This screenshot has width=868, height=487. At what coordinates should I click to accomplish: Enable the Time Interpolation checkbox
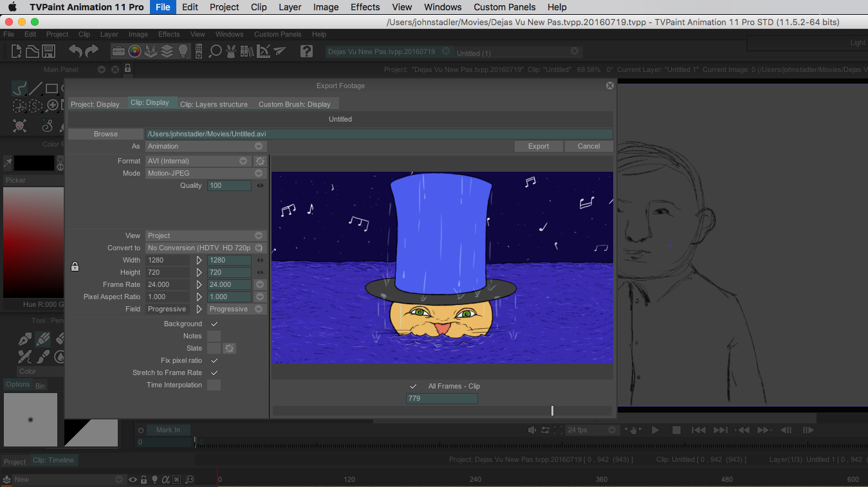pyautogui.click(x=214, y=385)
